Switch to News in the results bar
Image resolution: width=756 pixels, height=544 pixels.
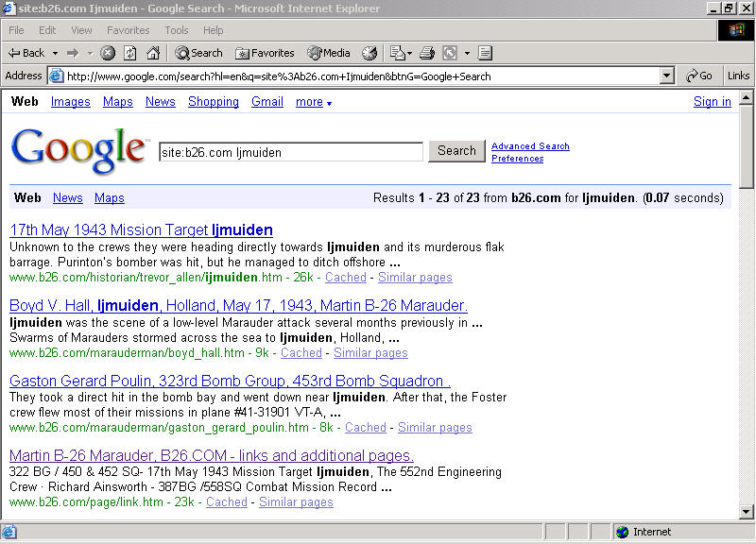(x=67, y=198)
